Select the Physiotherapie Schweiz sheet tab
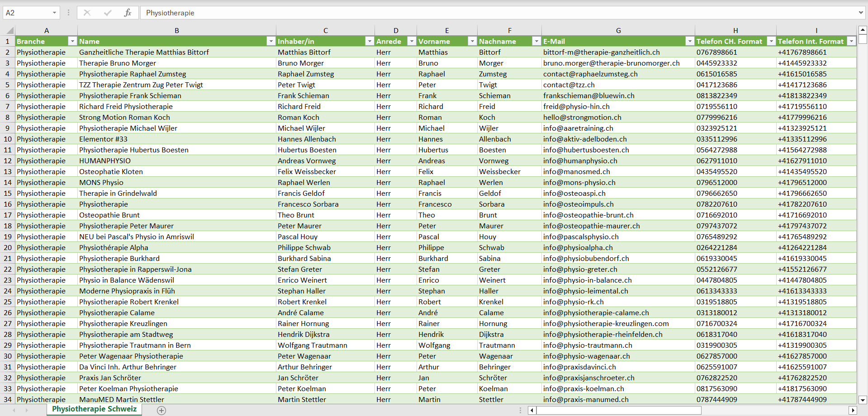 tap(94, 409)
